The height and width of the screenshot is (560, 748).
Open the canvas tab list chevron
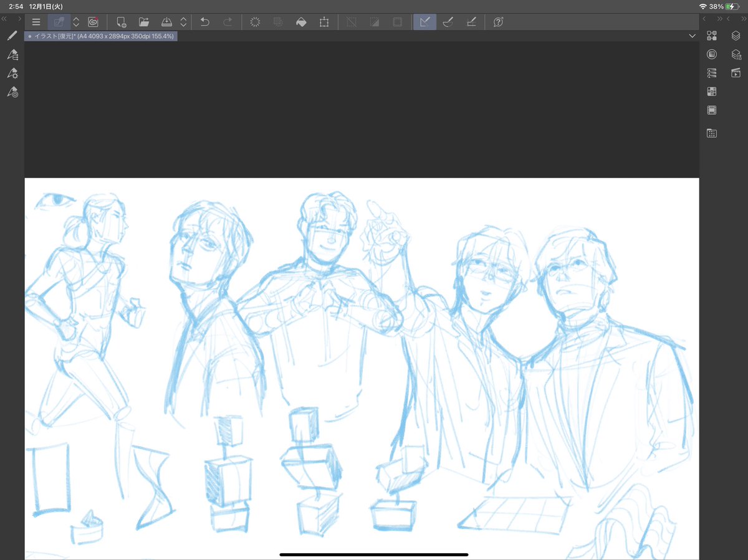pyautogui.click(x=692, y=36)
